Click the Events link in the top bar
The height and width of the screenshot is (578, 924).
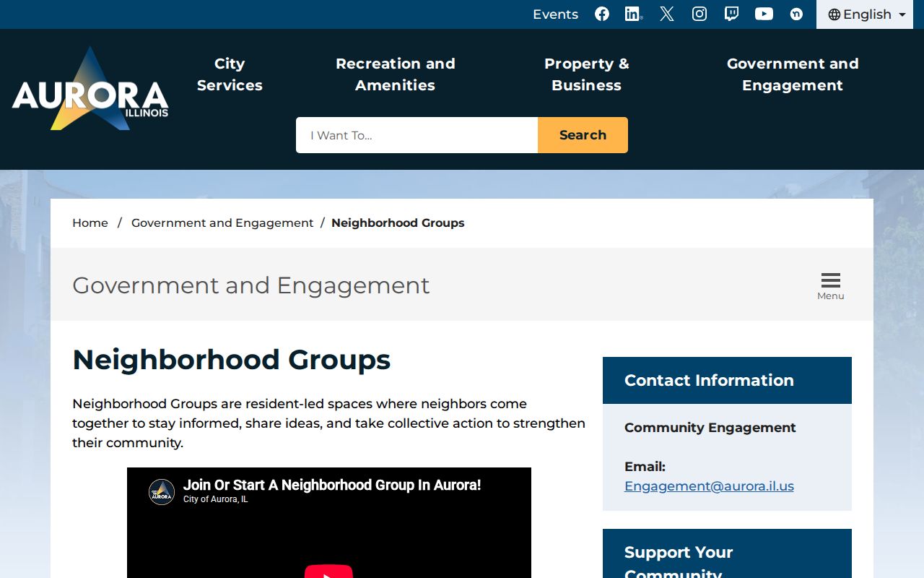[x=555, y=14]
